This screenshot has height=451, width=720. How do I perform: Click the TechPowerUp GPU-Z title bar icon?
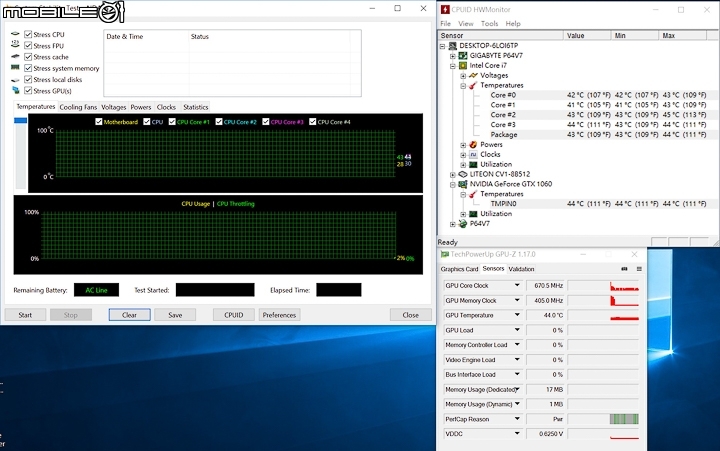pos(444,254)
